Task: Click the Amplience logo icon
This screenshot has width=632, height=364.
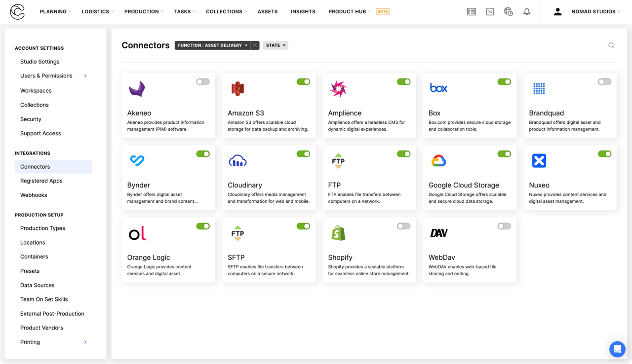Action: click(x=338, y=89)
